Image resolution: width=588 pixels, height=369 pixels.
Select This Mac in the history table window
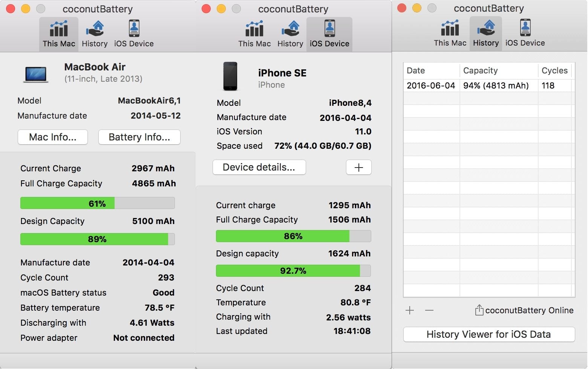[450, 33]
